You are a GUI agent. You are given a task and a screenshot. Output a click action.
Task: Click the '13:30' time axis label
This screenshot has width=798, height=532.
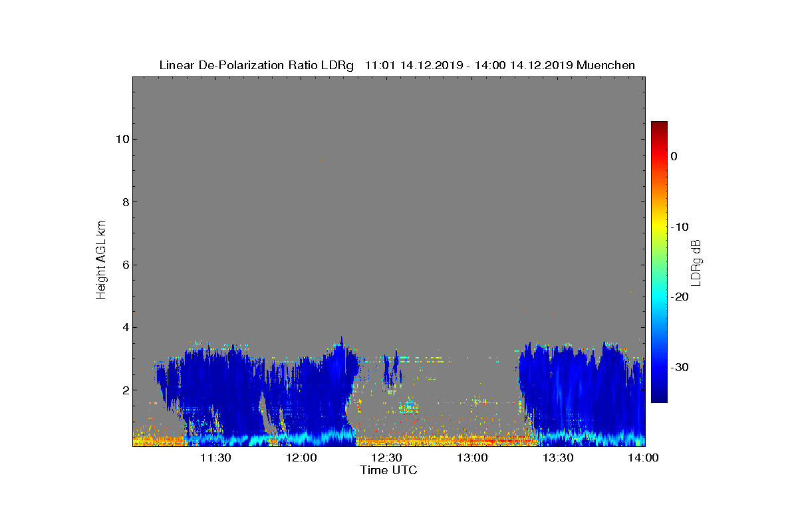tap(558, 458)
